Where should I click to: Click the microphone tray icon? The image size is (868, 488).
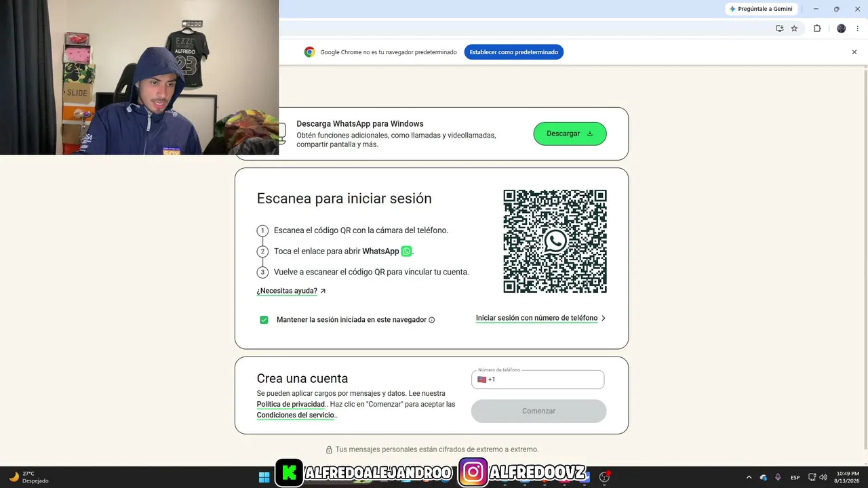click(778, 477)
